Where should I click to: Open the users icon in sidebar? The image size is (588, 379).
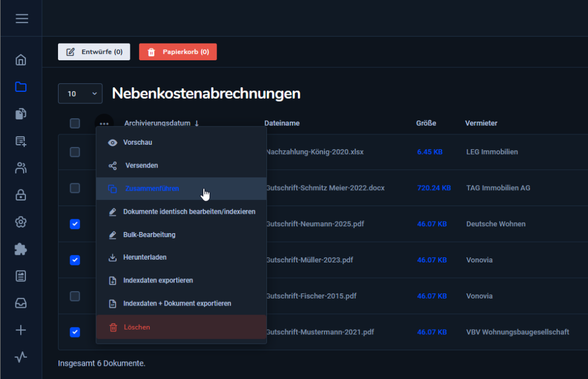pos(21,168)
